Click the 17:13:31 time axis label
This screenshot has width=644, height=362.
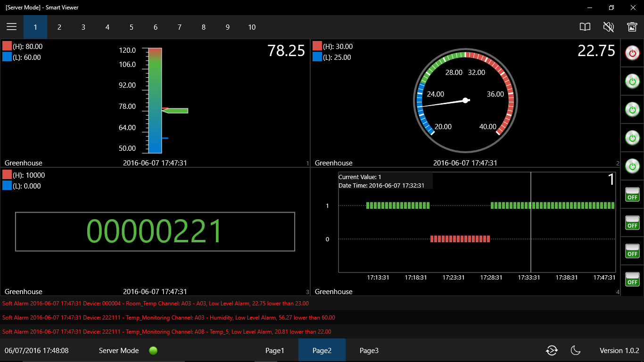coord(378,277)
